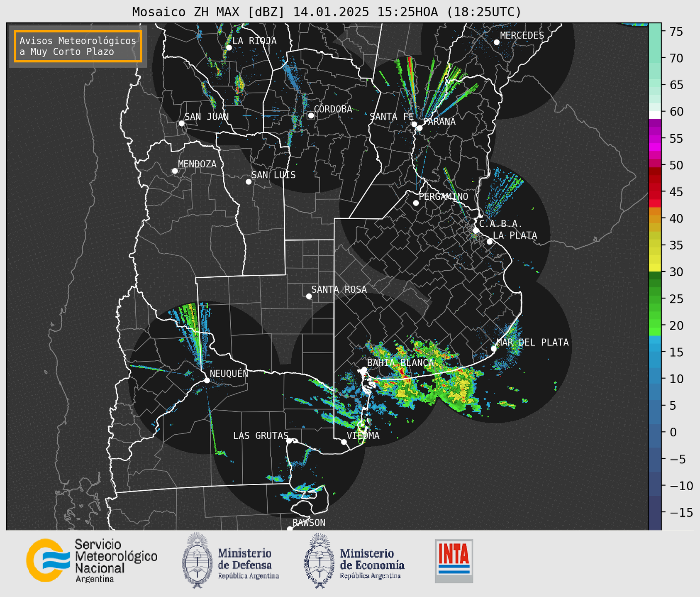Select the MAR DEL PLATA marker dot

494,349
